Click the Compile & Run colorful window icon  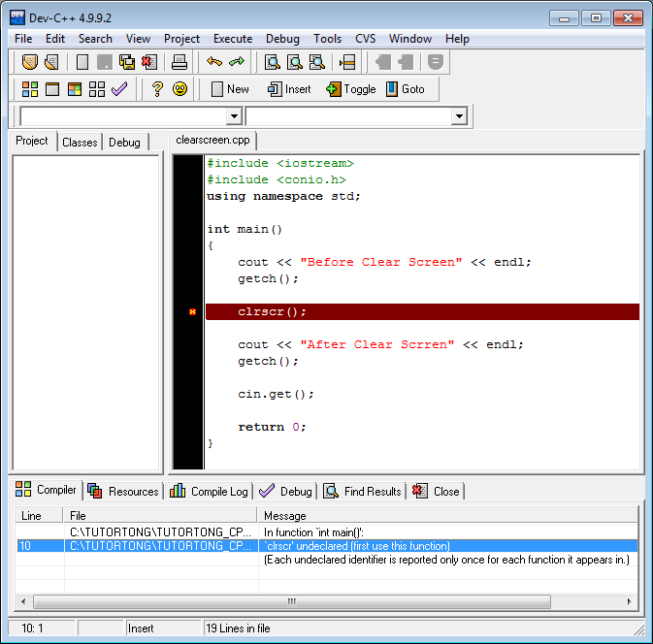pos(75,89)
